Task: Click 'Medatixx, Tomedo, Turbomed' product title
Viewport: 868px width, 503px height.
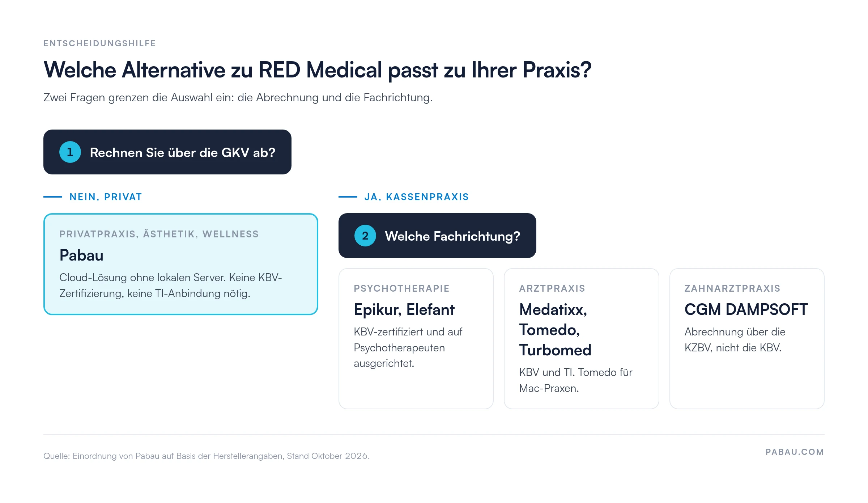Action: [555, 330]
